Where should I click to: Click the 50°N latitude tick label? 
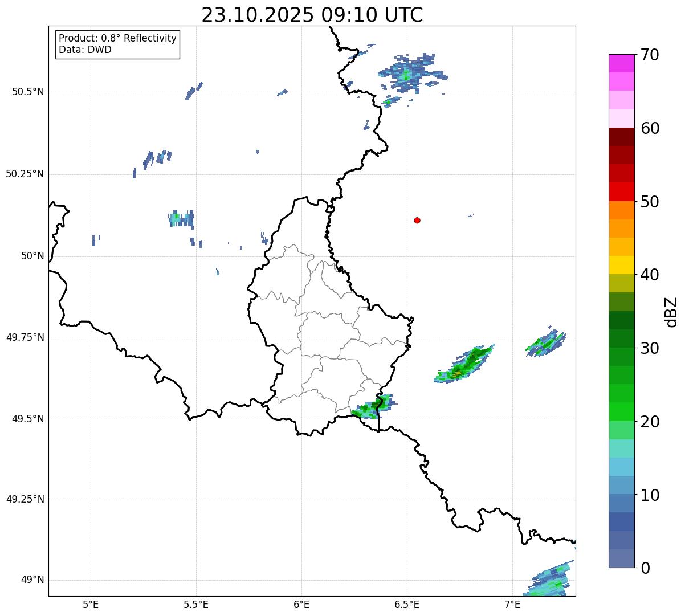pos(32,256)
